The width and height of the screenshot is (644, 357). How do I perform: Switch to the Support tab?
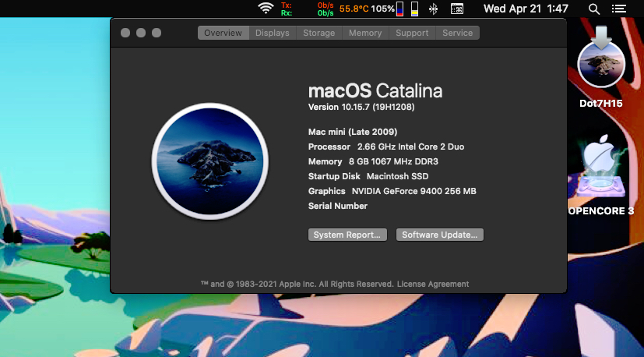tap(412, 33)
